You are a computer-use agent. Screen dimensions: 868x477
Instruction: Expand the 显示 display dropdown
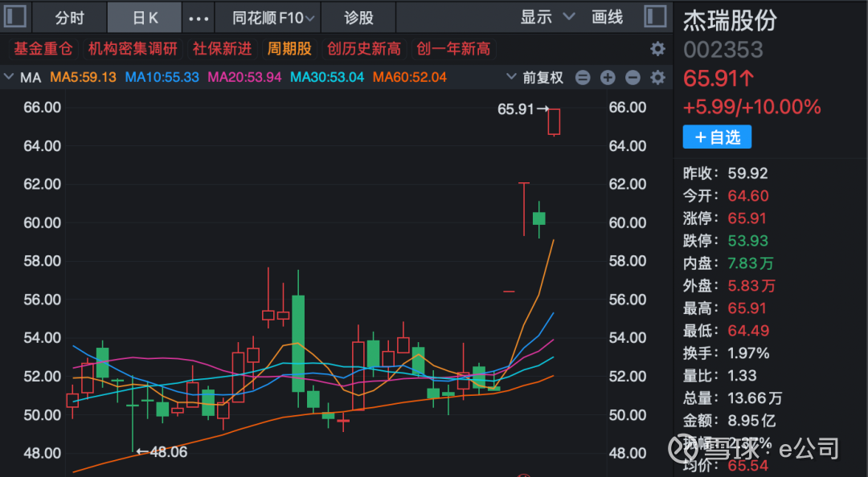tap(547, 17)
